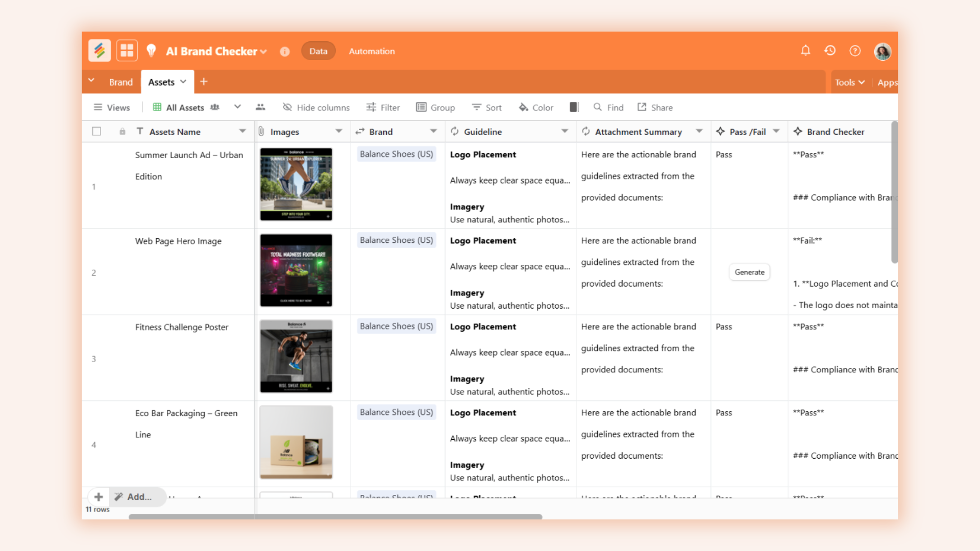Image resolution: width=980 pixels, height=551 pixels.
Task: Open the Fitness Challenge Poster thumbnail
Action: point(296,356)
